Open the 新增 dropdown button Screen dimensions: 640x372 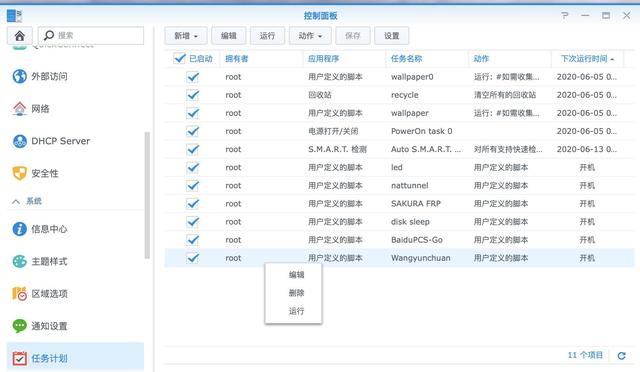[x=186, y=36]
